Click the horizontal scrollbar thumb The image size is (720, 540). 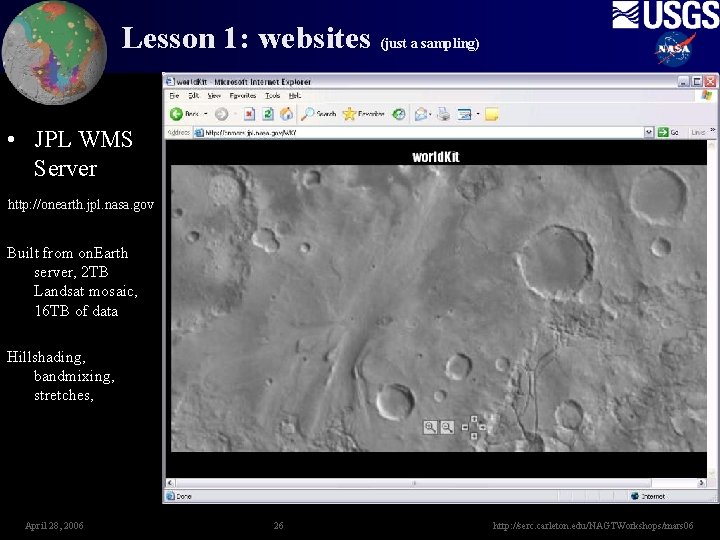[413, 483]
